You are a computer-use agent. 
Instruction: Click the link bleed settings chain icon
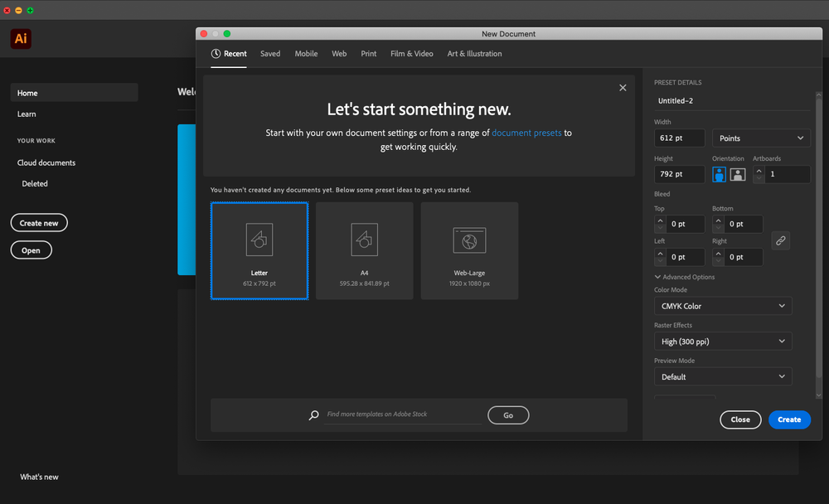click(780, 240)
